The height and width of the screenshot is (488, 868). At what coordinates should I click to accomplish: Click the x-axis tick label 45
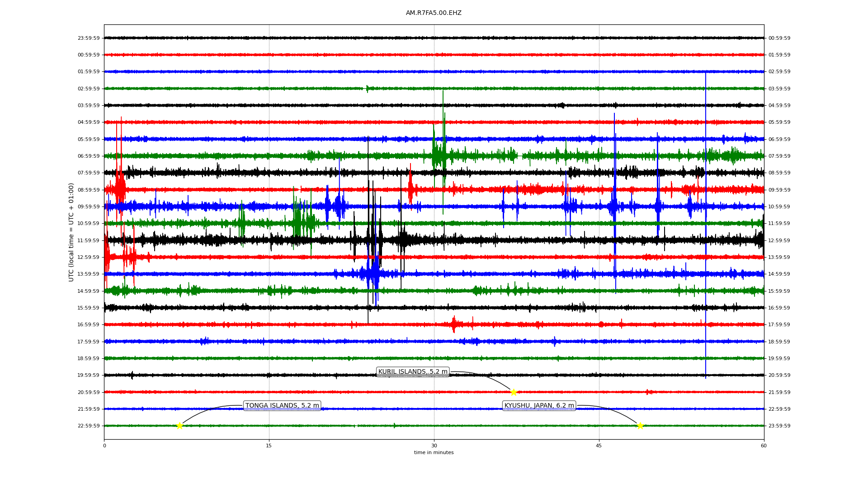(599, 446)
